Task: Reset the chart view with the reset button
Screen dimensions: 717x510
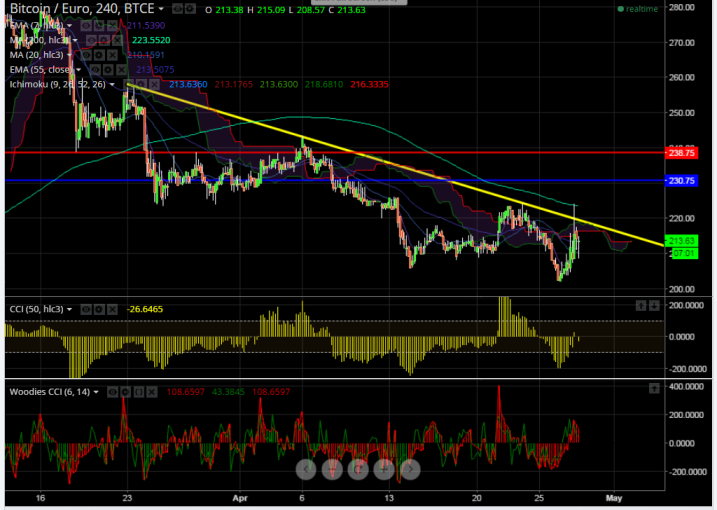Action: tap(358, 469)
